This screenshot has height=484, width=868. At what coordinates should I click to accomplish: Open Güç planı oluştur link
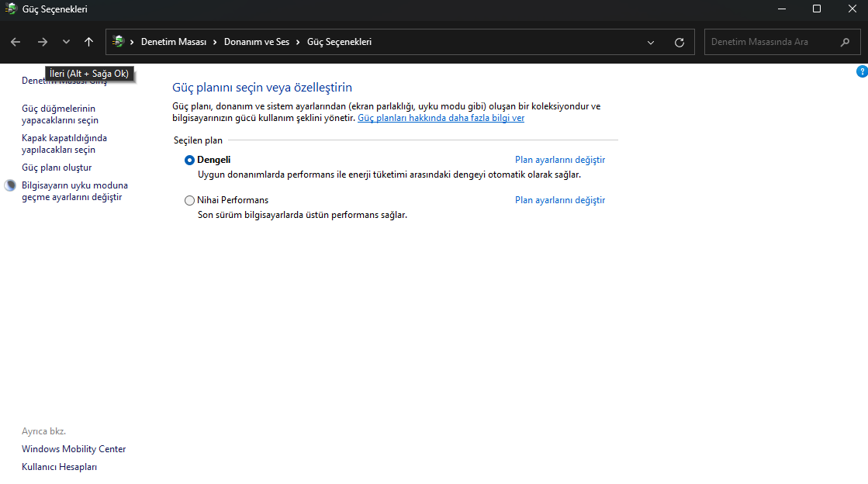click(57, 168)
